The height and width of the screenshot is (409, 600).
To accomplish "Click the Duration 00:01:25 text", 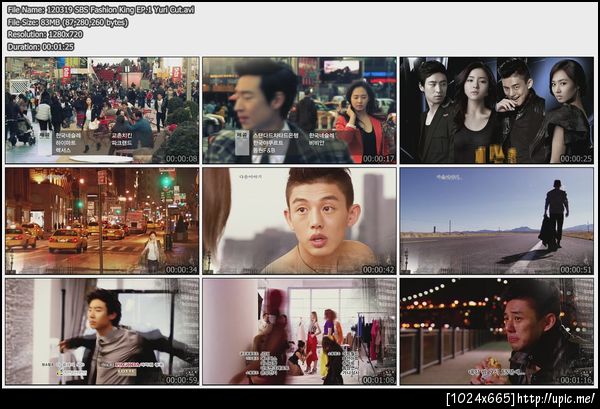I will pos(41,47).
